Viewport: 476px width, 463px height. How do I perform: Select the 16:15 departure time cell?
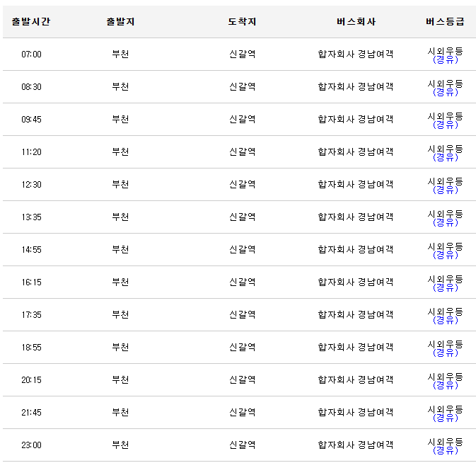31,282
